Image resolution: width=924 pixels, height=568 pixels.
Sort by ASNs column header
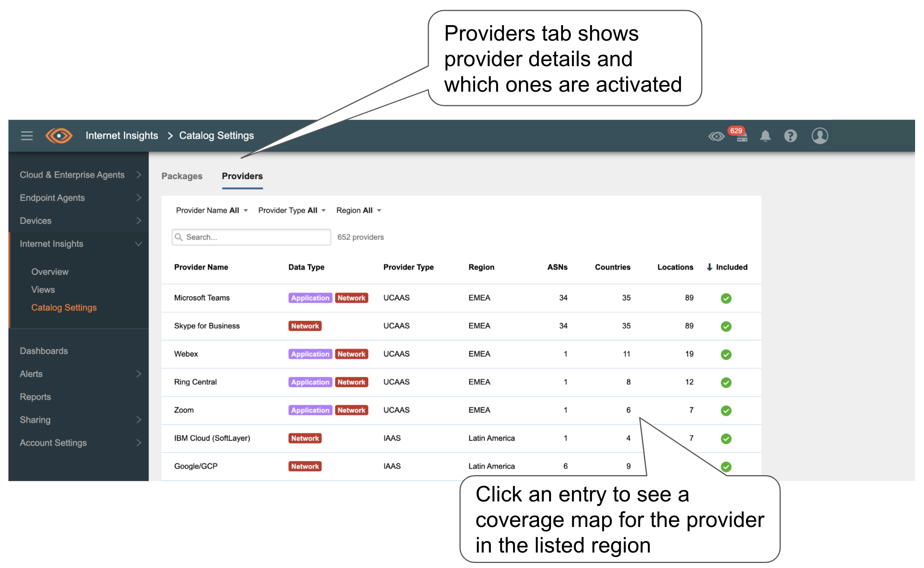[557, 267]
